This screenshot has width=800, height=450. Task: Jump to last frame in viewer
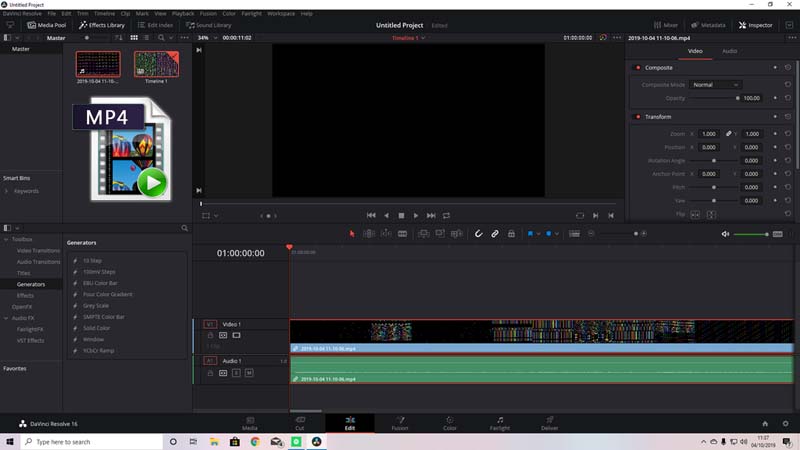(x=431, y=216)
